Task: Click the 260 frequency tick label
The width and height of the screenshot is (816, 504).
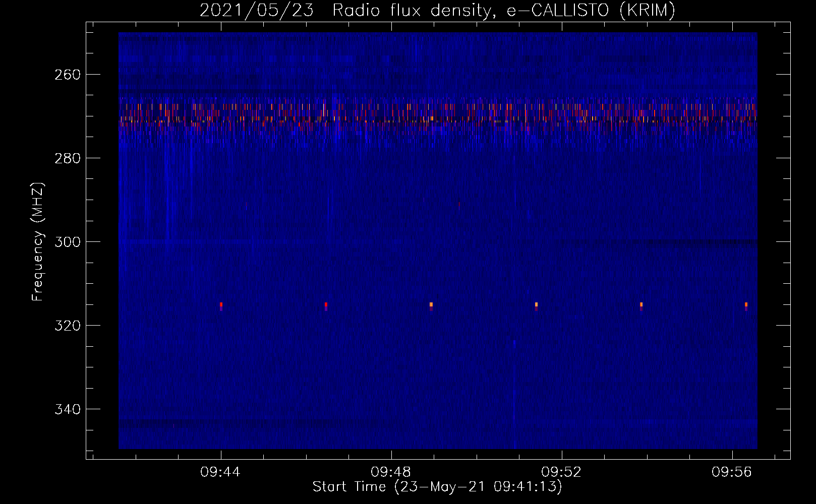Action: 67,75
